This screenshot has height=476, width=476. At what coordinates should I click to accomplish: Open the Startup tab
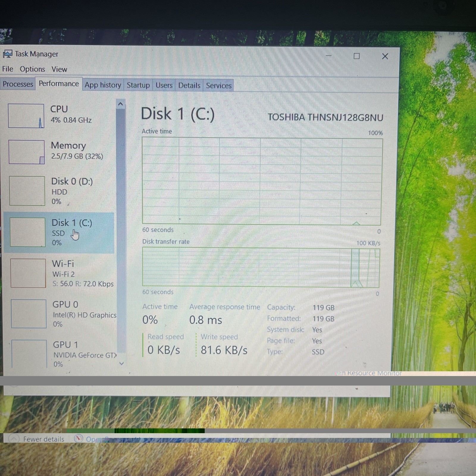(x=138, y=85)
